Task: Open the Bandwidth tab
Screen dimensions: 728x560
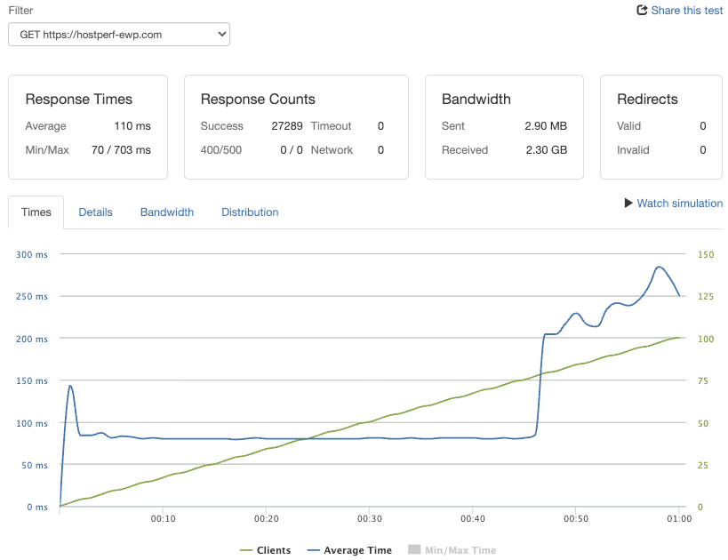Action: [167, 212]
